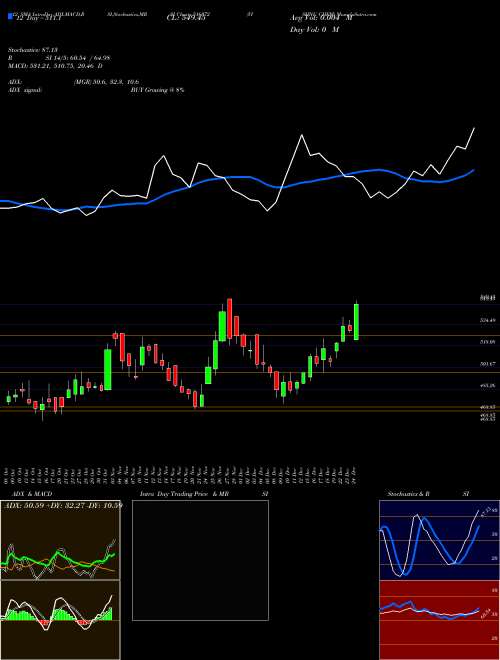The image size is (500, 660).
Task: Open the red RSI chart panel
Action: pos(439,620)
